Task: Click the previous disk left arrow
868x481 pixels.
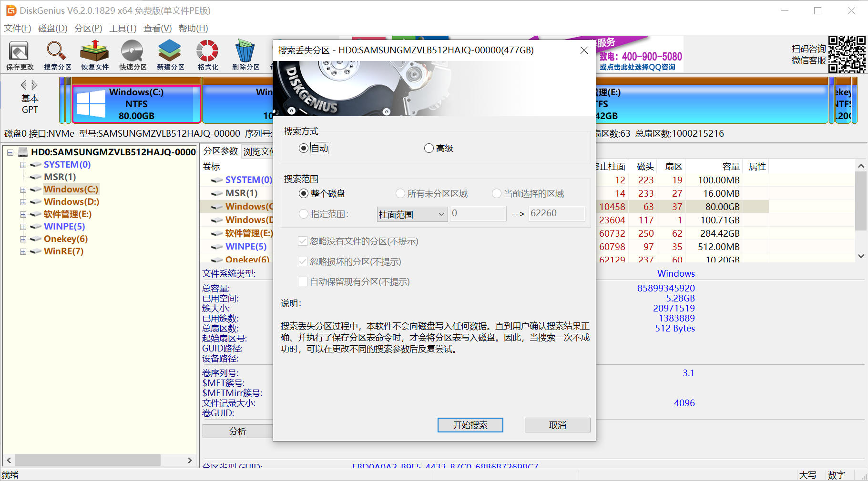Action: pos(23,85)
